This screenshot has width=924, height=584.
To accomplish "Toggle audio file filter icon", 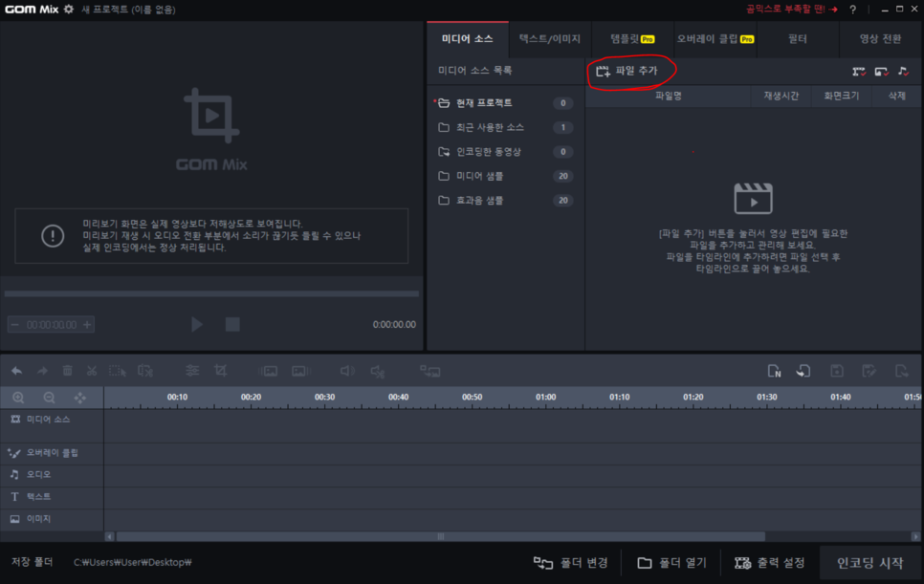I will [x=903, y=72].
